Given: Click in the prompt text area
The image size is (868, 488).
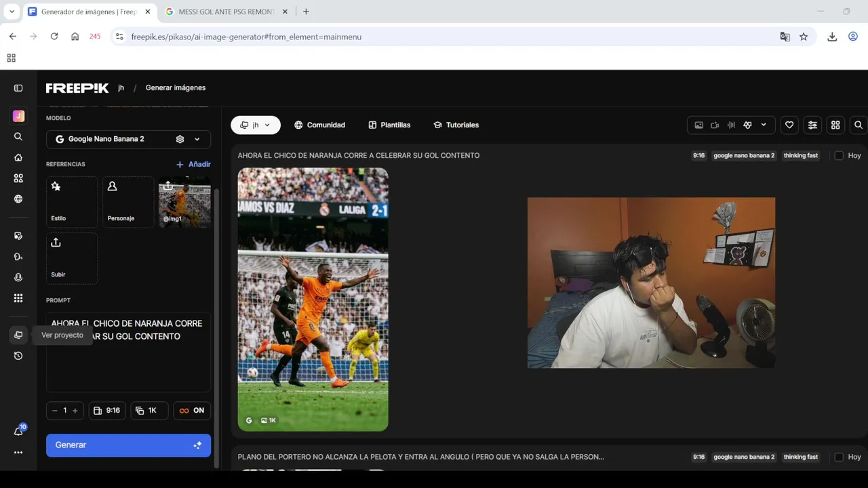Looking at the screenshot, I should click(x=128, y=351).
